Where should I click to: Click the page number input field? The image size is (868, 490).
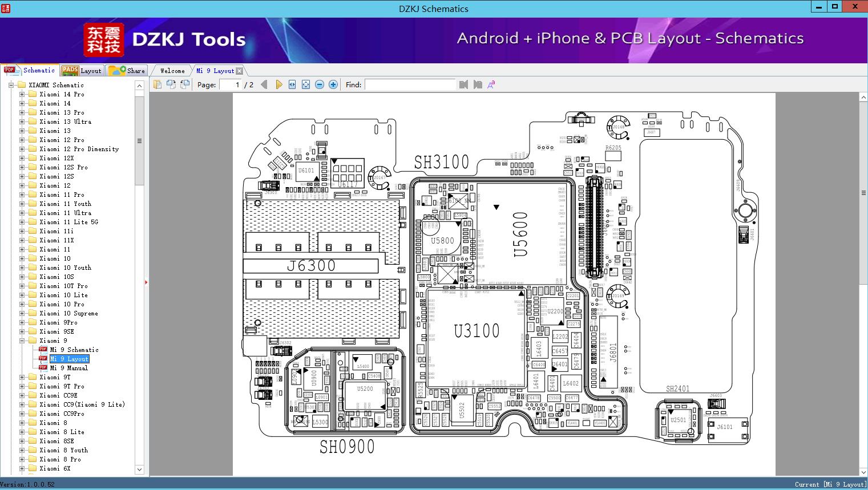229,84
